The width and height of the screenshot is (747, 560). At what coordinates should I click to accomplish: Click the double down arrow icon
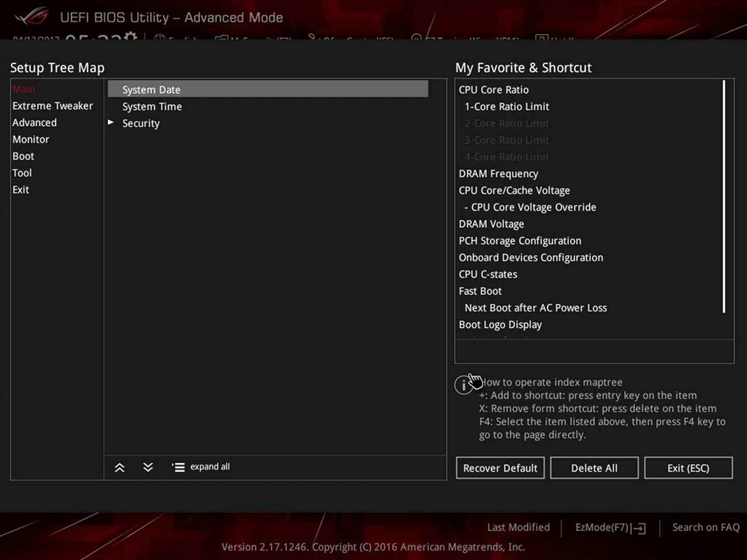(148, 468)
